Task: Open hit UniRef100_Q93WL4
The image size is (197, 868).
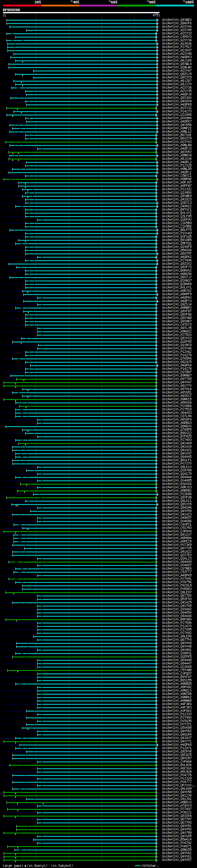Action: 177,64
